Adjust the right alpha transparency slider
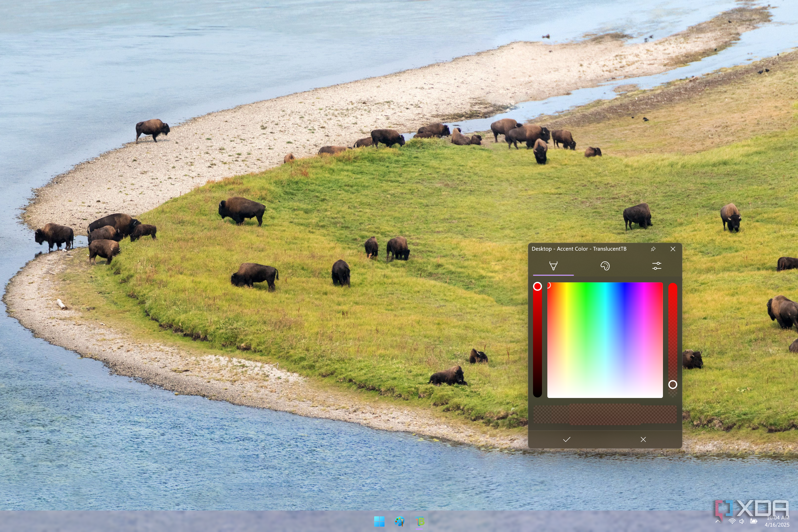Screen dimensions: 798x532 672,339
